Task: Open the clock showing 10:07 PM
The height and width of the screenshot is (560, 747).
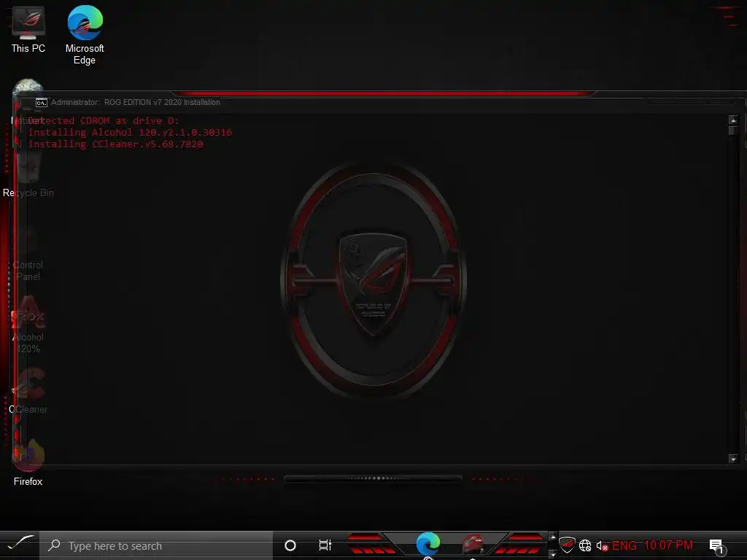Action: point(668,545)
